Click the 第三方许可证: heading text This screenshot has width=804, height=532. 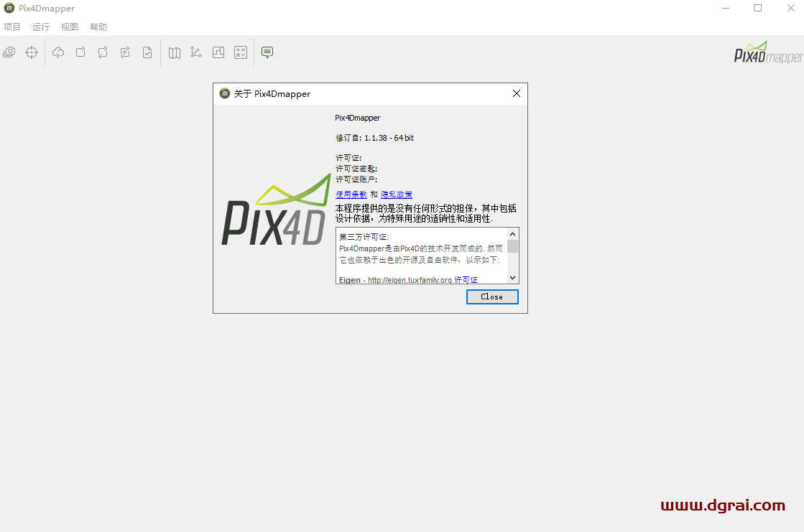(x=364, y=237)
